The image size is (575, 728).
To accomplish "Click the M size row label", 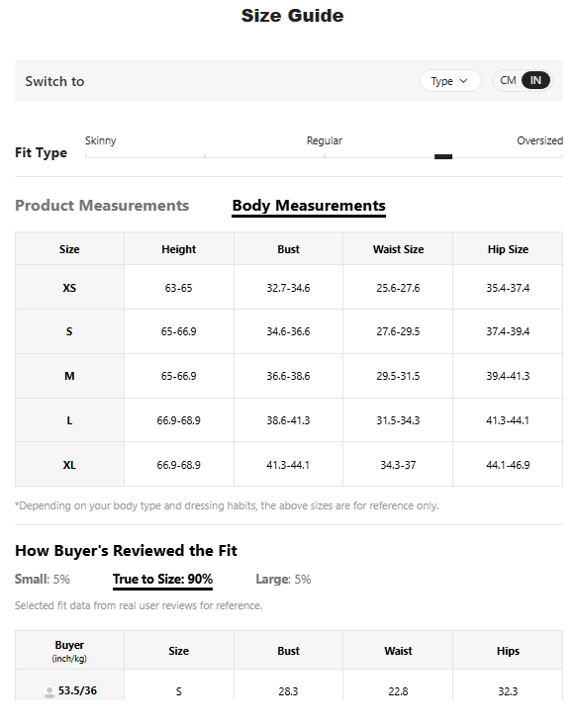I will tap(69, 376).
